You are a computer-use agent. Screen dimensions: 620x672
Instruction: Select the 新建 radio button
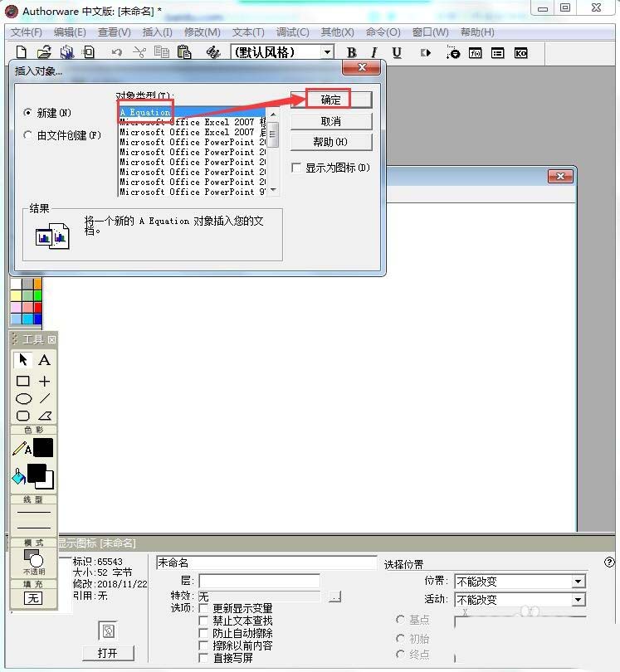click(27, 113)
